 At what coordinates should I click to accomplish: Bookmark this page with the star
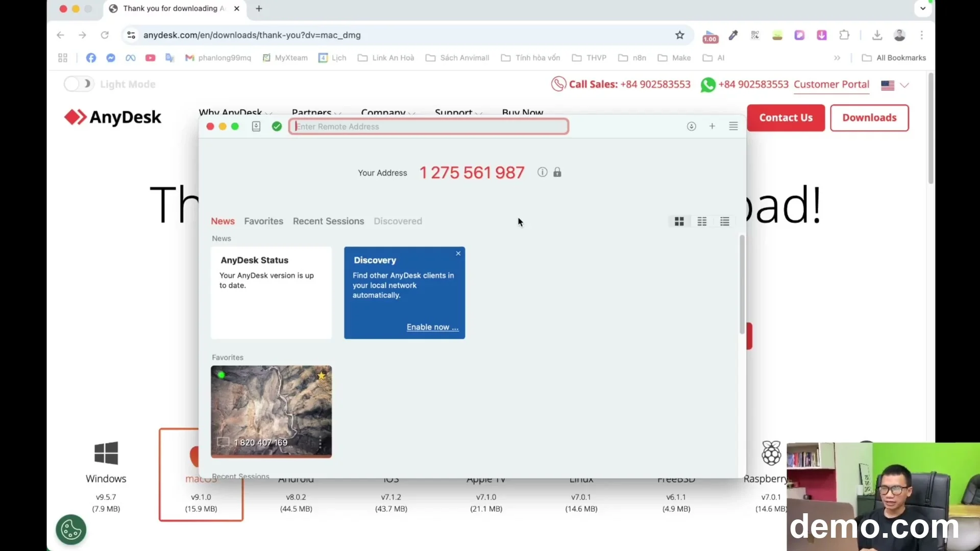tap(680, 35)
